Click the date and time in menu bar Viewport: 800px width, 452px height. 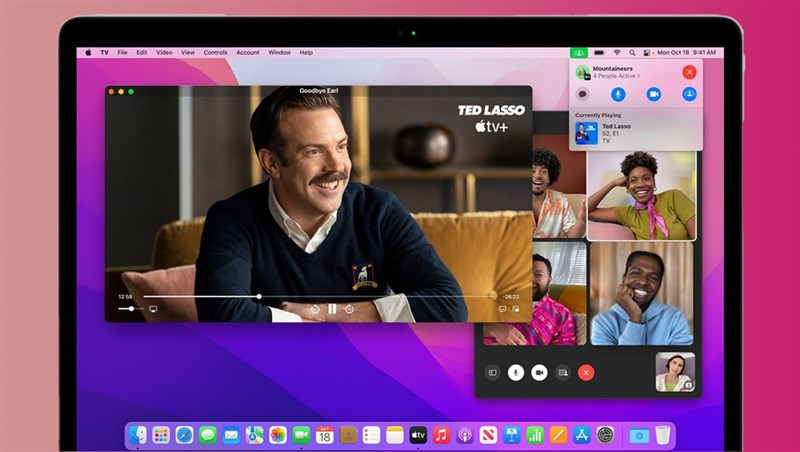pyautogui.click(x=687, y=53)
